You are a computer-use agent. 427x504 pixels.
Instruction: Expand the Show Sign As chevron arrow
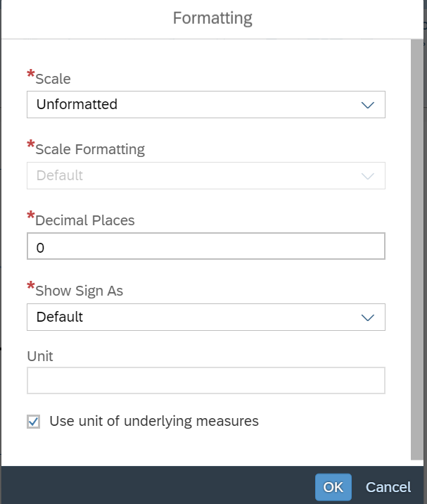[x=368, y=317]
